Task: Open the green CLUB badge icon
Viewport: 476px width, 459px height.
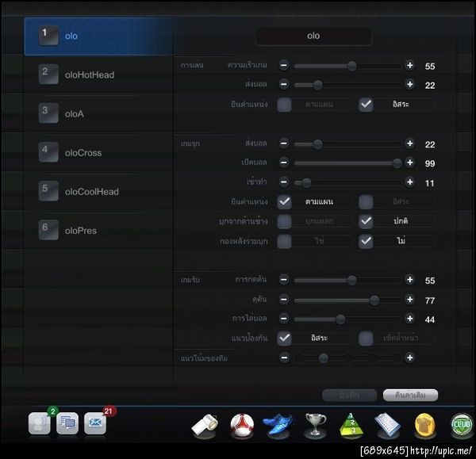Action: (462, 426)
